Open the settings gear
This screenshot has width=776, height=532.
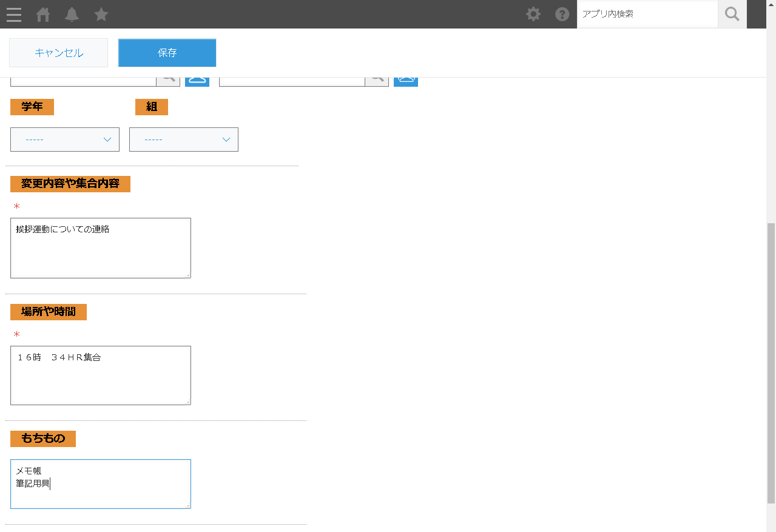[533, 14]
